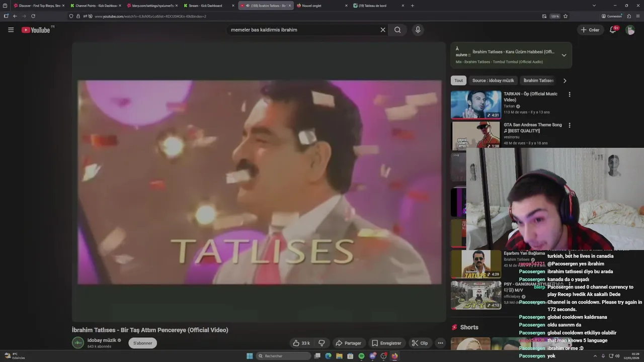Open the TARKAN Öp video thumbnail
The width and height of the screenshot is (644, 362).
pyautogui.click(x=476, y=105)
